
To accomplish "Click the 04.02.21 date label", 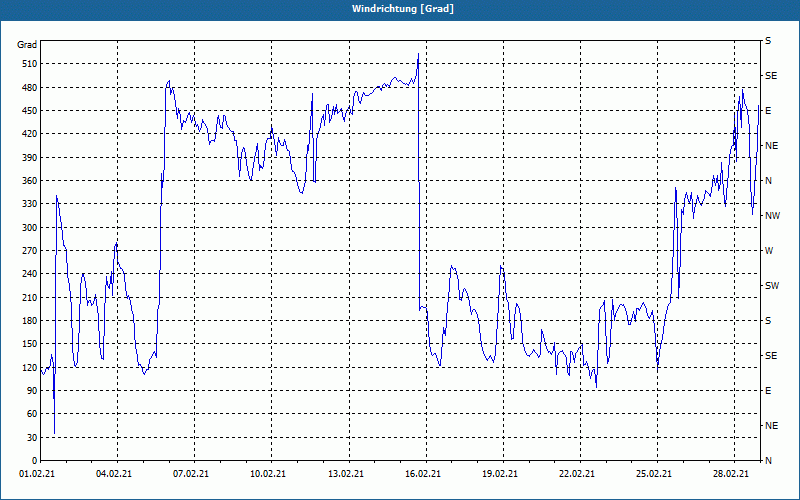I will [114, 473].
